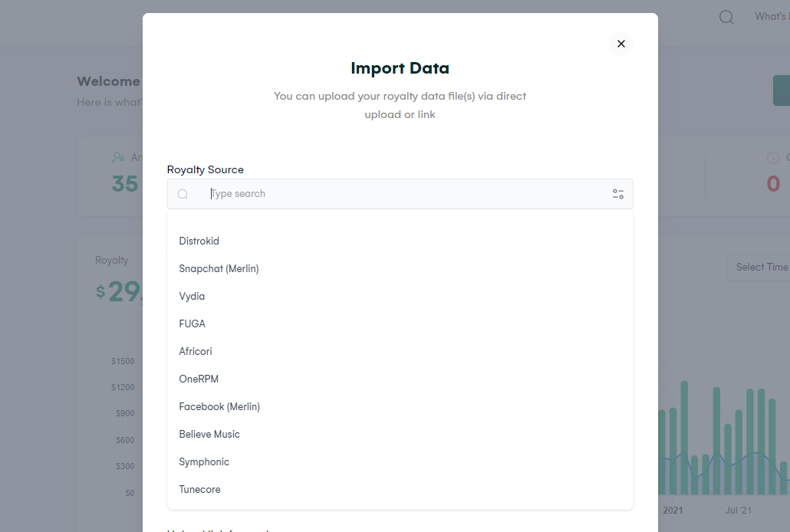Select Facebook (Merlin) option
Image resolution: width=790 pixels, height=532 pixels.
pos(400,406)
